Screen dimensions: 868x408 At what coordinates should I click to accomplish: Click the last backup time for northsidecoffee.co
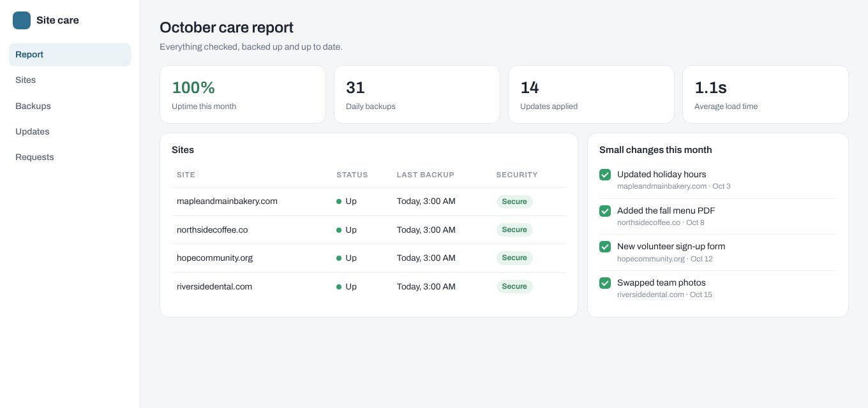426,229
